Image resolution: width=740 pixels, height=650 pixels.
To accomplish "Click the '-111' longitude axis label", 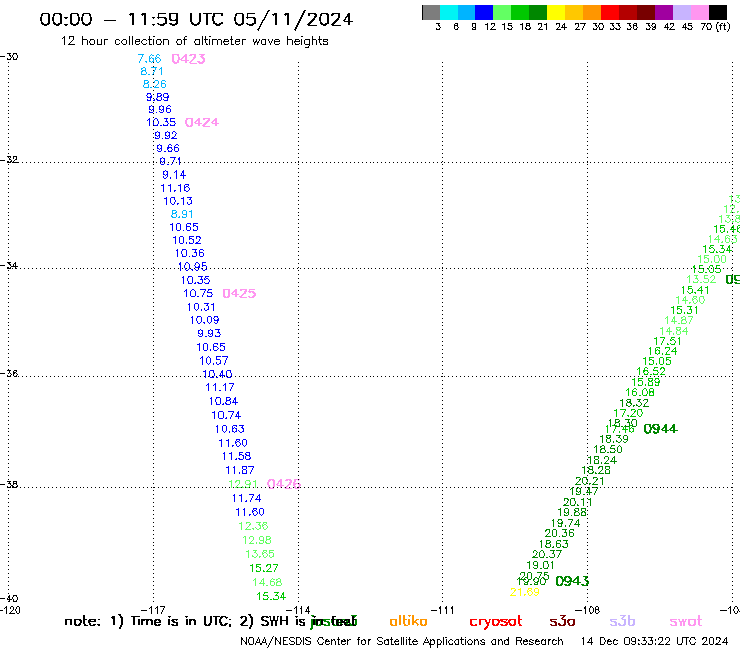I will [x=443, y=610].
